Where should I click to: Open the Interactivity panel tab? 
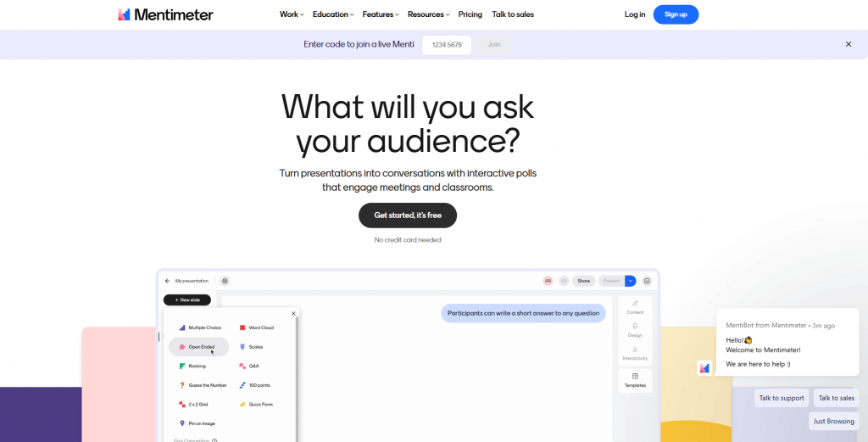[x=635, y=354]
